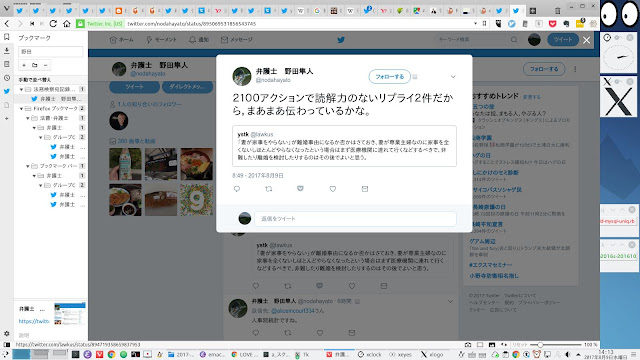
Task: Open options chevron on the 人事訴訟 reply tweet
Action: (450, 301)
